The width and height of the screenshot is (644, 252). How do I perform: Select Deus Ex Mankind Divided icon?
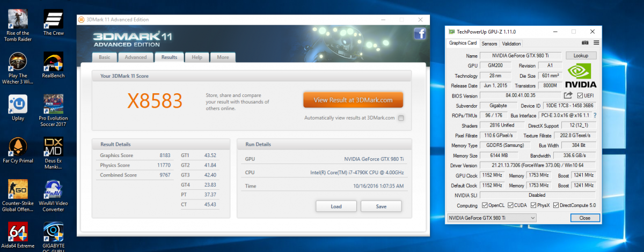54,153
